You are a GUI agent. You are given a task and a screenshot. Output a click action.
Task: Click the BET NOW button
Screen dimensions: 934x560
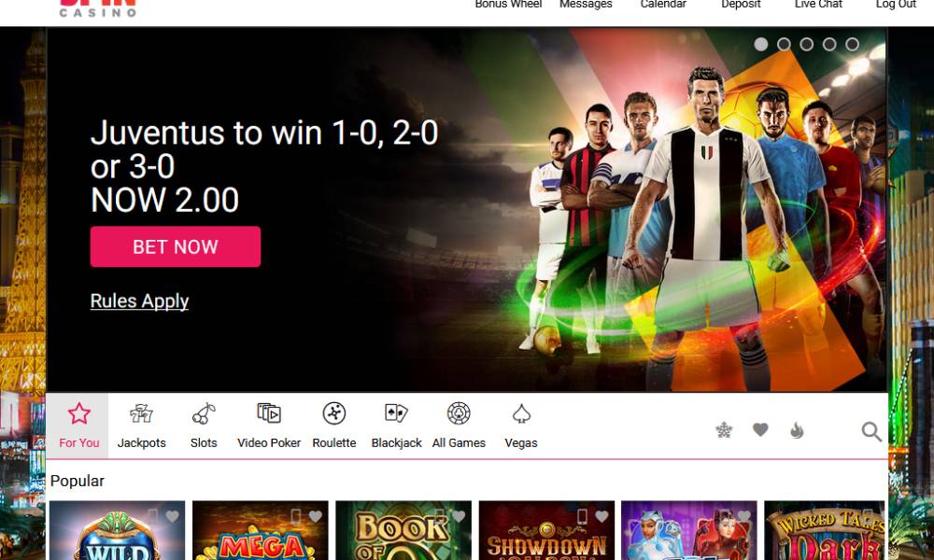tap(176, 246)
